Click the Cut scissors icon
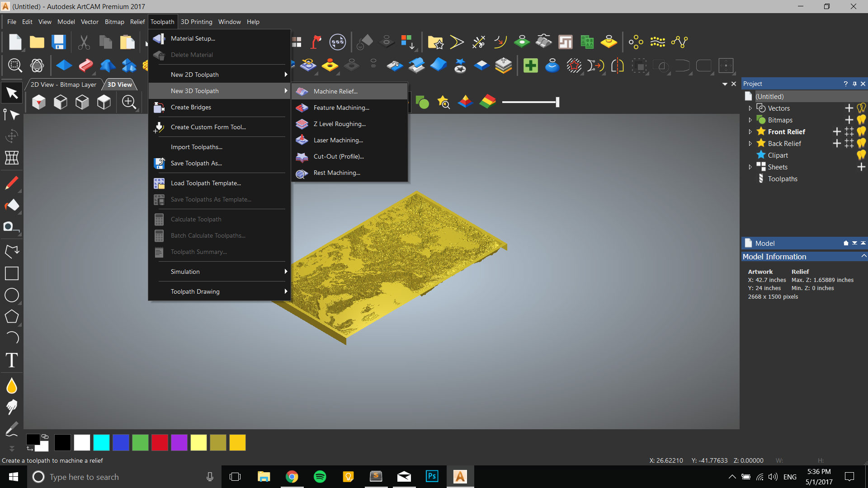The width and height of the screenshot is (868, 488). [84, 42]
